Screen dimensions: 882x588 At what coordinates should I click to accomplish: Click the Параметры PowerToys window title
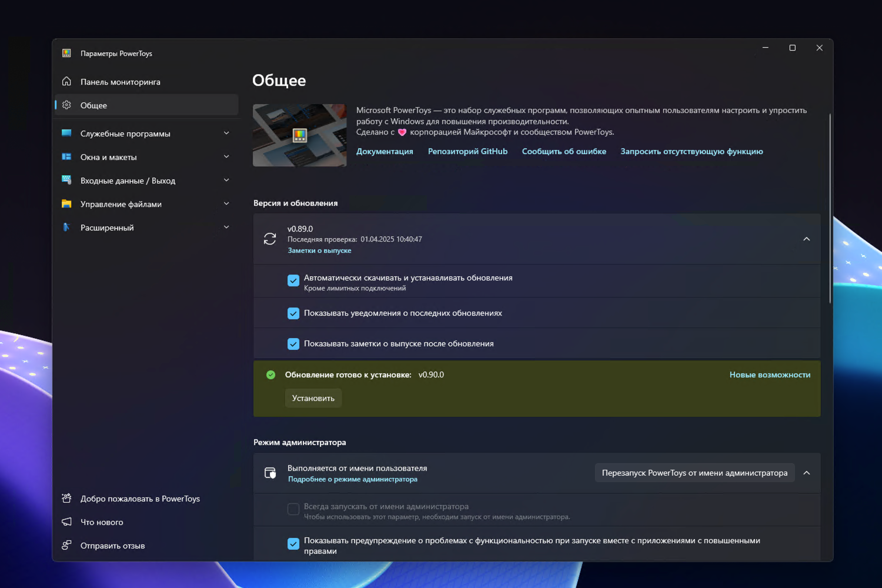116,54
